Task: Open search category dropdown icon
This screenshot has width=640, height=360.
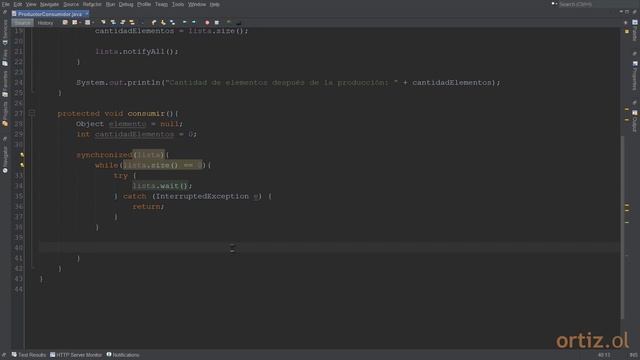Action: click(554, 4)
